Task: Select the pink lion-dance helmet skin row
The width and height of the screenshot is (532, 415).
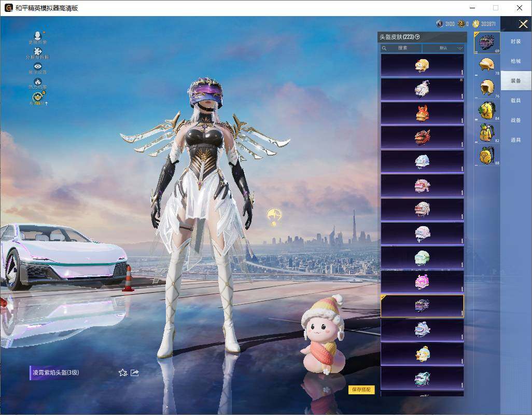Action: [x=422, y=186]
